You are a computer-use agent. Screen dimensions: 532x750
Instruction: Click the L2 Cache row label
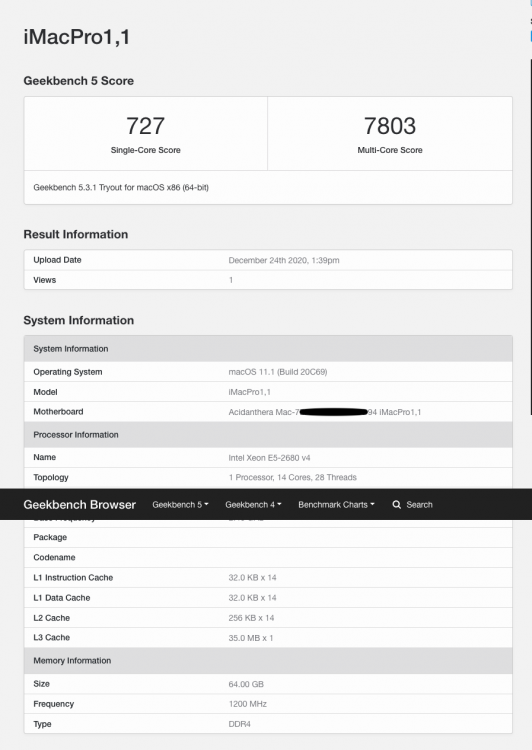[52, 618]
